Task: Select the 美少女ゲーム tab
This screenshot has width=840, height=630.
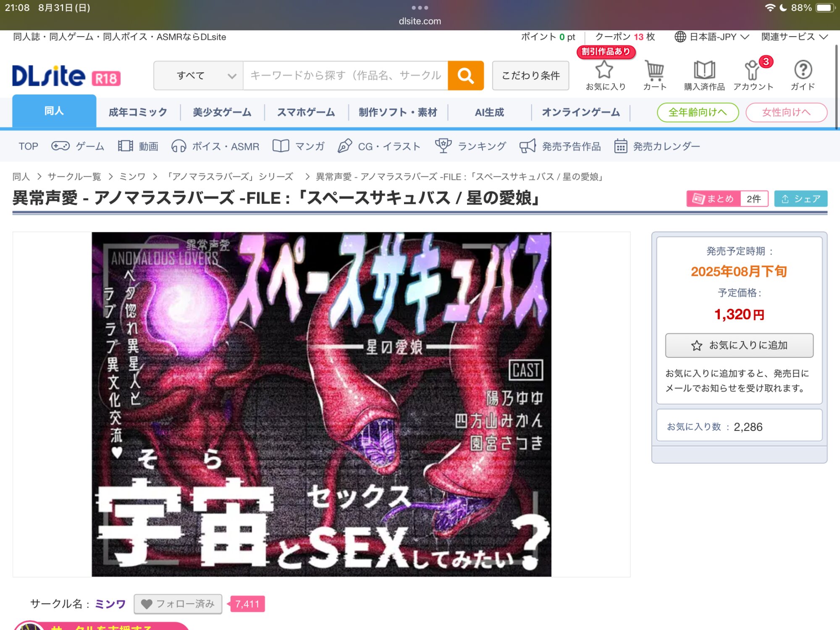Action: point(222,112)
